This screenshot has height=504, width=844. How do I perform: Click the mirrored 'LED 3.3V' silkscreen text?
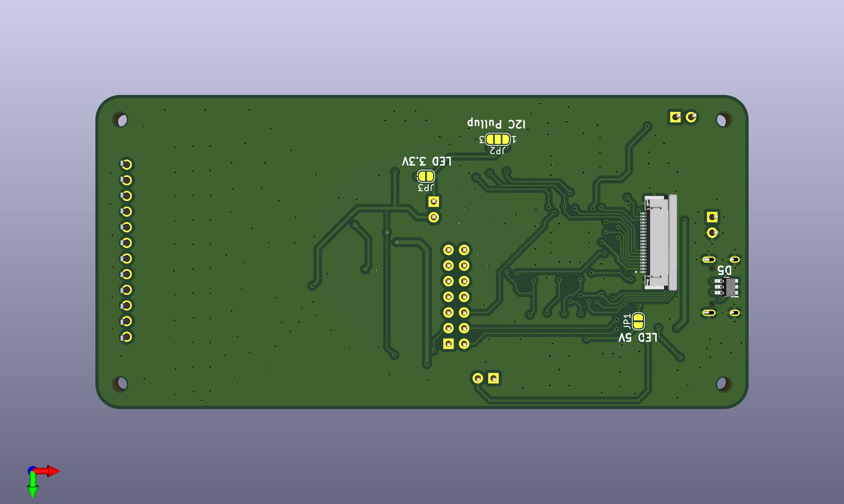(427, 161)
